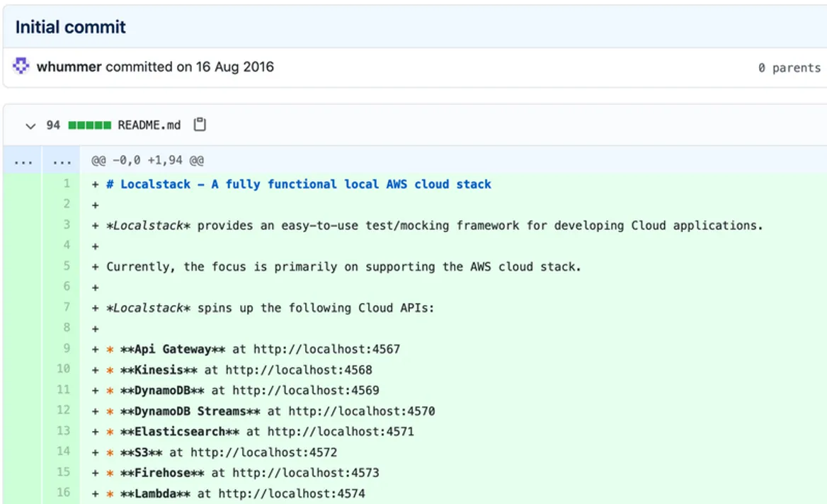Expand hidden lines via second ellipsis cell
Screen dimensions: 827x504
[62, 161]
